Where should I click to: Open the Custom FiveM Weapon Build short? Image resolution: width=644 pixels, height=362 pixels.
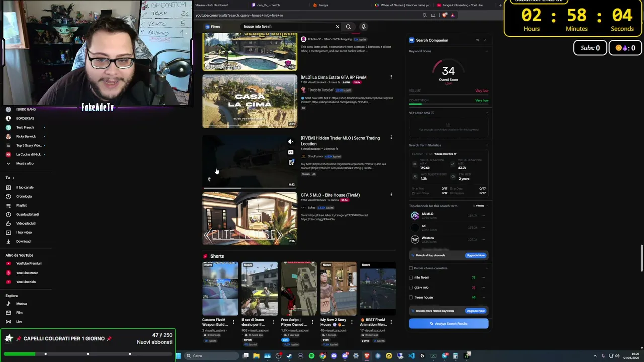220,289
